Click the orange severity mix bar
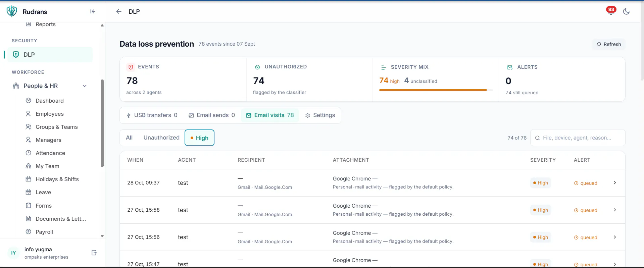Image resolution: width=644 pixels, height=268 pixels. (433, 90)
